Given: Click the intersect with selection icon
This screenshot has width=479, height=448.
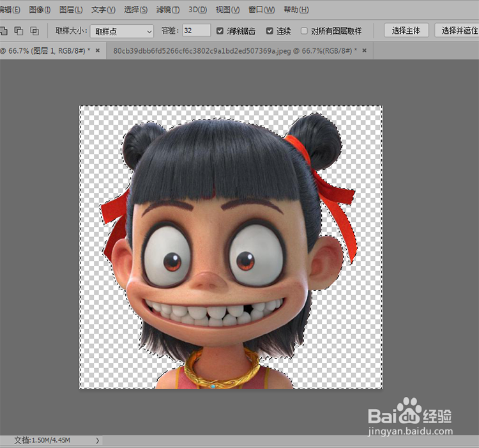Looking at the screenshot, I should (34, 31).
